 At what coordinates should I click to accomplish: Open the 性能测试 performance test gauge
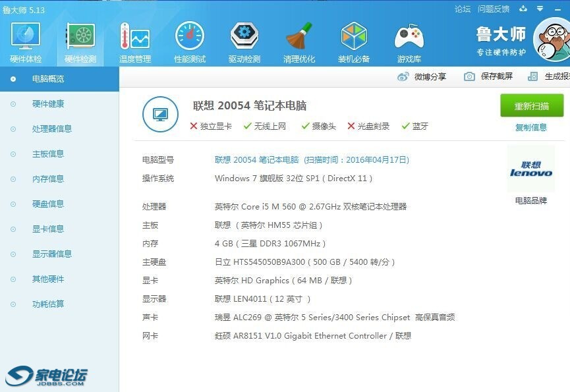(189, 38)
